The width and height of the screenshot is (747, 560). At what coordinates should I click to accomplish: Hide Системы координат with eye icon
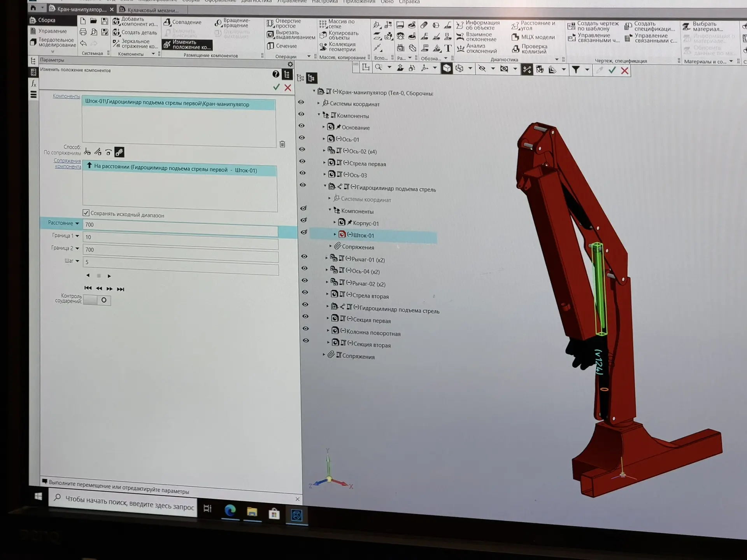(x=301, y=102)
